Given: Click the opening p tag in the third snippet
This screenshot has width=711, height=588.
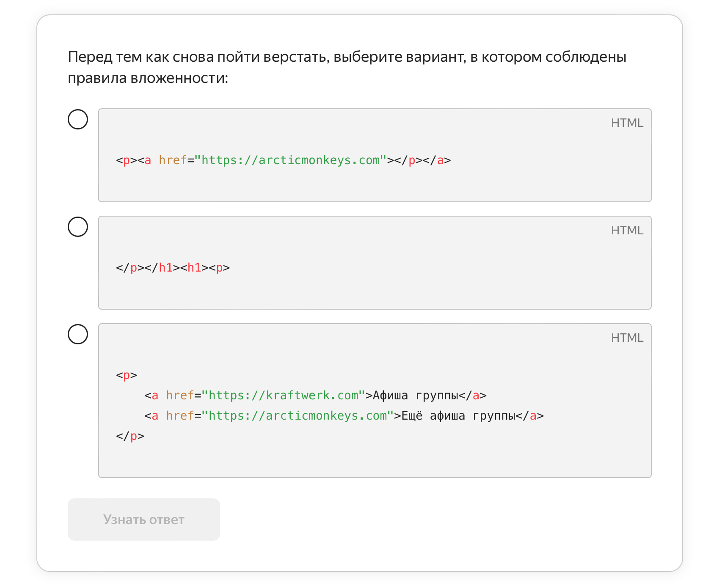Looking at the screenshot, I should 126,375.
